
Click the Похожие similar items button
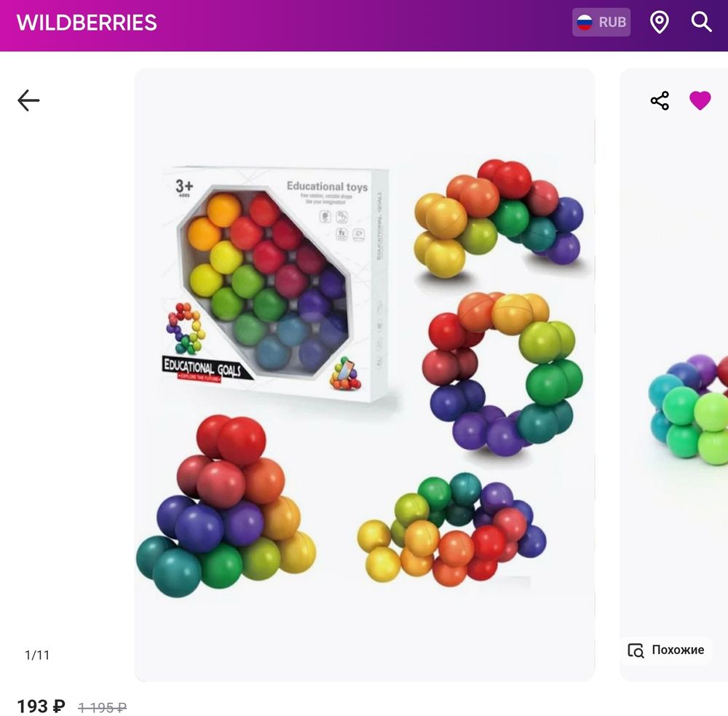(x=666, y=650)
